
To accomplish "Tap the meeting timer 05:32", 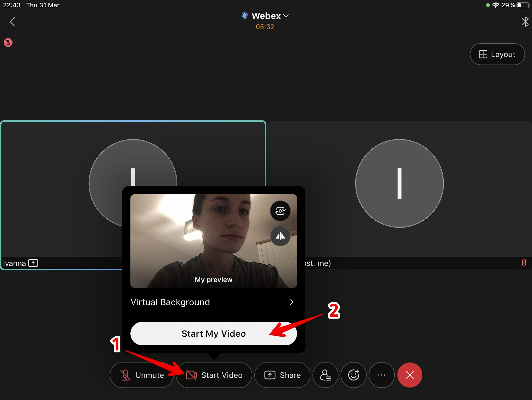I will tap(265, 27).
